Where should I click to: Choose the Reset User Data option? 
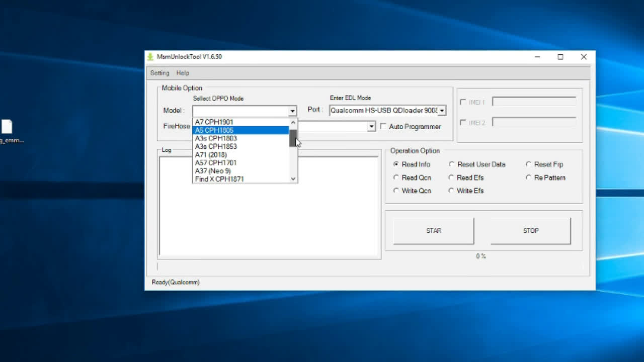[x=451, y=164]
